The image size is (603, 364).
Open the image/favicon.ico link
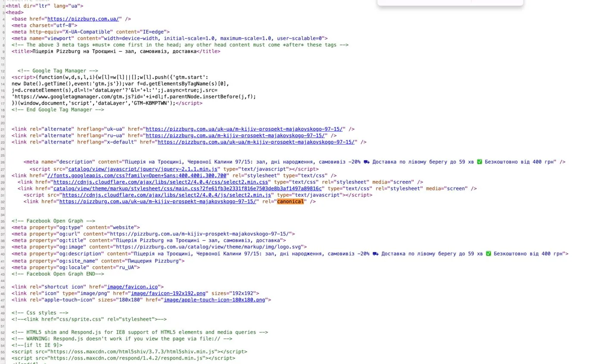pyautogui.click(x=133, y=287)
